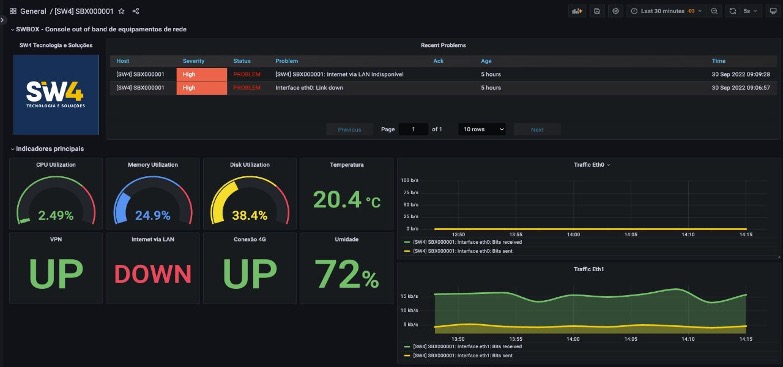Sort by Ack column header
This screenshot has height=367, width=783.
point(438,61)
